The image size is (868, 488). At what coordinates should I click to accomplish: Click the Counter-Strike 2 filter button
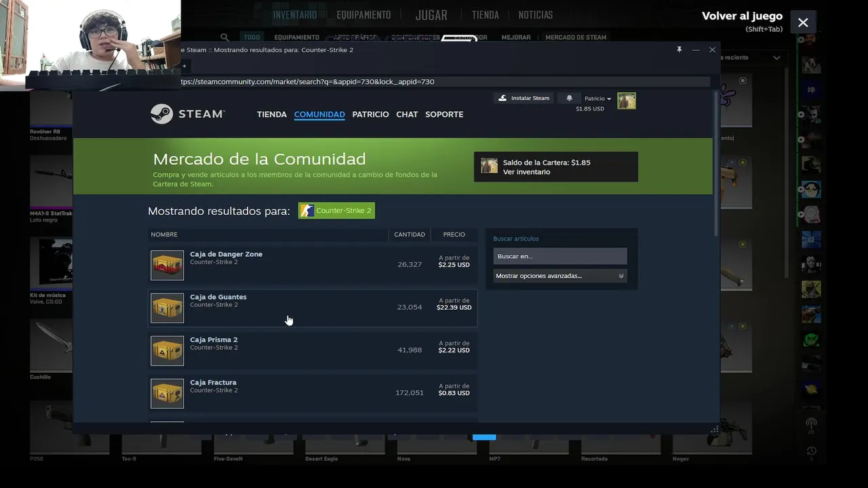point(336,211)
